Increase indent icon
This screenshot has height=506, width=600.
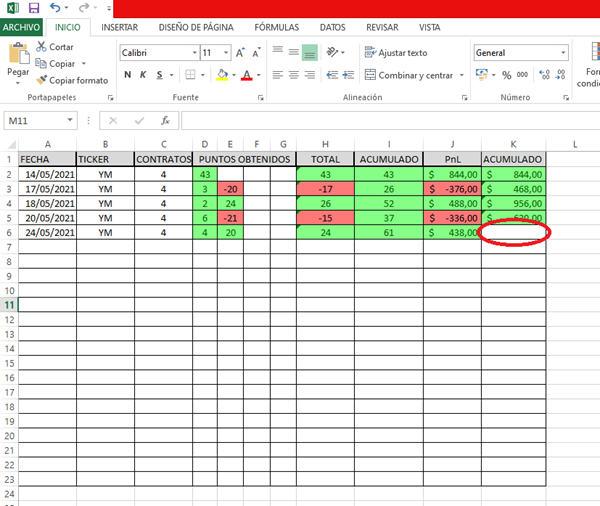click(348, 75)
